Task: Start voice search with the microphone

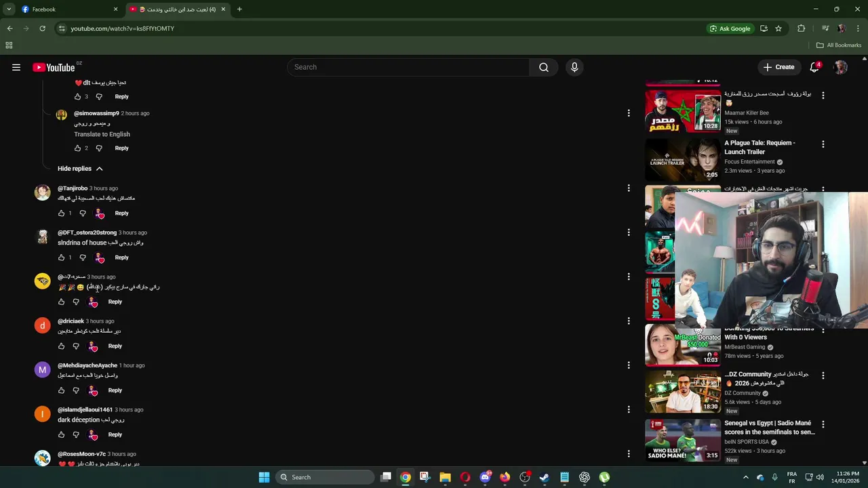Action: tap(574, 67)
